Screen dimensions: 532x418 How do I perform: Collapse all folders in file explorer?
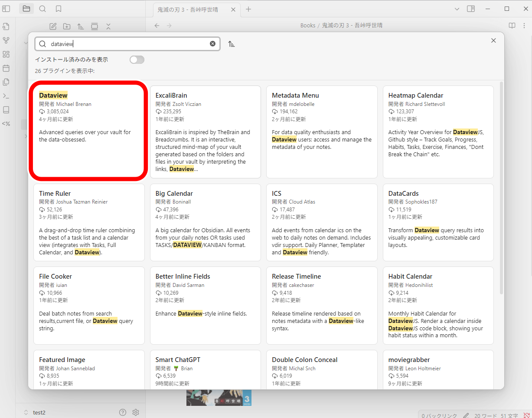(108, 26)
